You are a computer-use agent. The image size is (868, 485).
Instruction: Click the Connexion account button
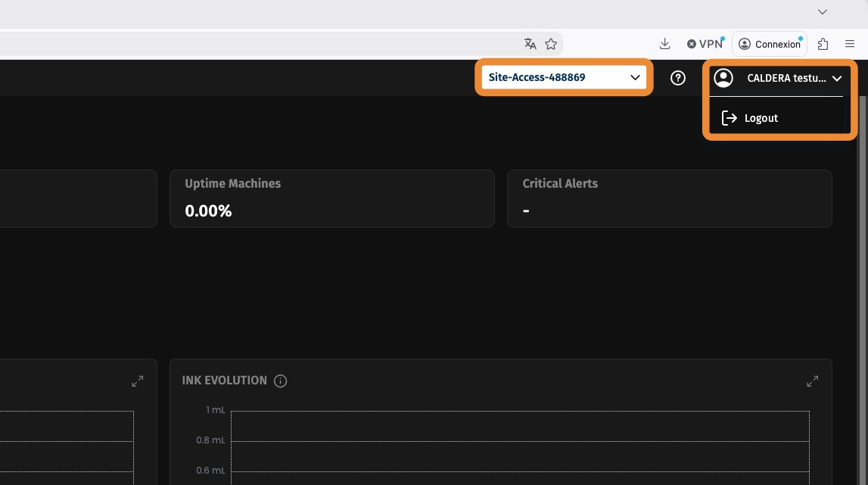pyautogui.click(x=770, y=44)
